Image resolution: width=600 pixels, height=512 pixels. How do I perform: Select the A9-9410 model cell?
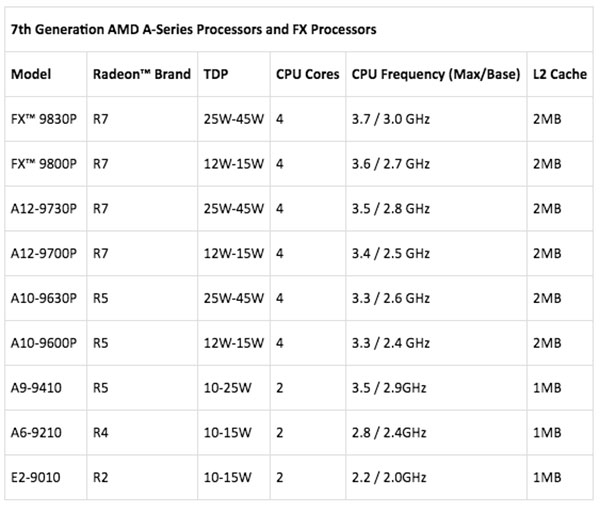click(x=37, y=385)
